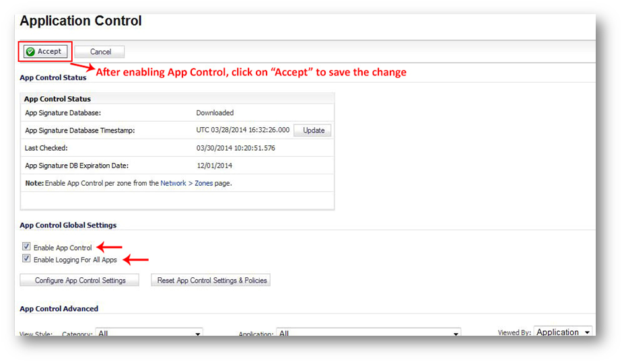Viewport: 624px width, 364px height.
Task: Click the App Control Advanced heading
Action: pos(59,309)
